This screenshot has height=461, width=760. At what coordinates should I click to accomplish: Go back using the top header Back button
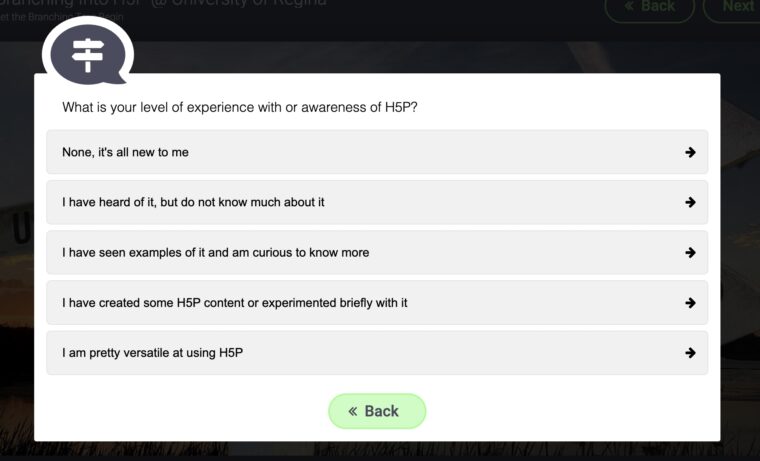(x=651, y=7)
